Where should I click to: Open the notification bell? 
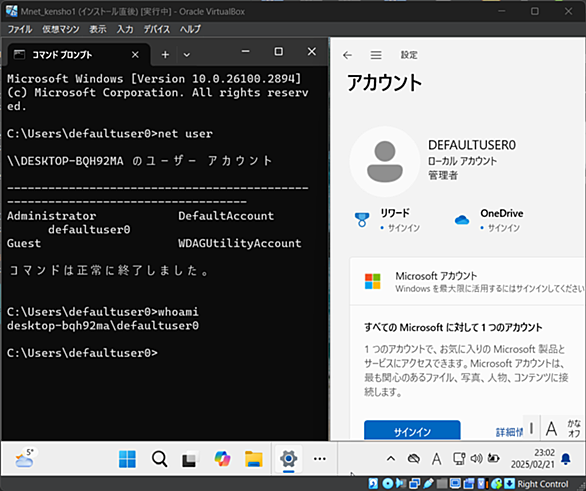pyautogui.click(x=566, y=459)
